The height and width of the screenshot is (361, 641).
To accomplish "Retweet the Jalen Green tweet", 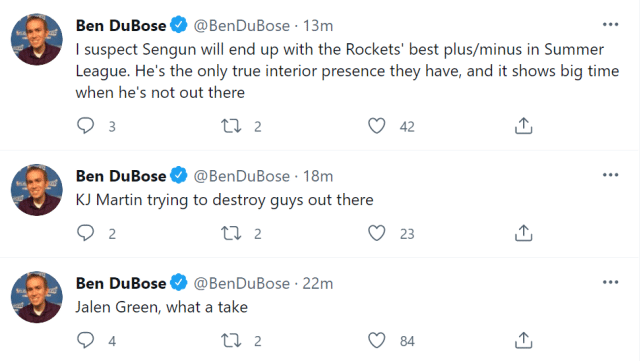I will pos(231,341).
